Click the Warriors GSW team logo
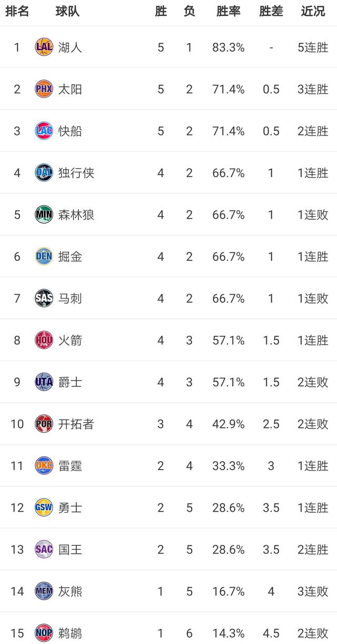The height and width of the screenshot is (644, 337). [44, 508]
